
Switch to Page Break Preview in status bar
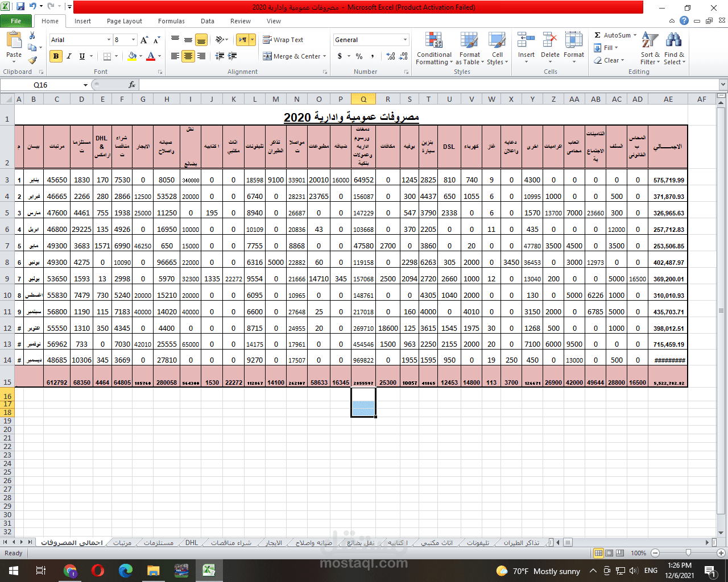(620, 553)
